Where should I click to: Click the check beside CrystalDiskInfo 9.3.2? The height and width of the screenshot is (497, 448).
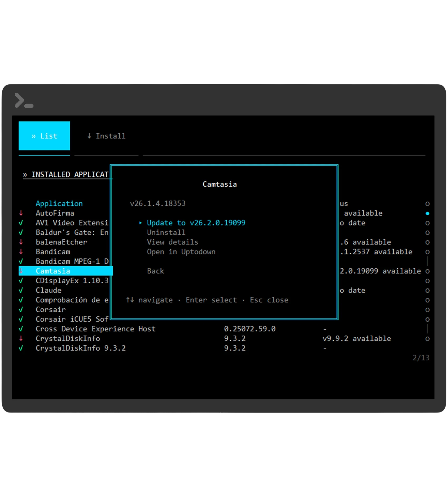21,348
